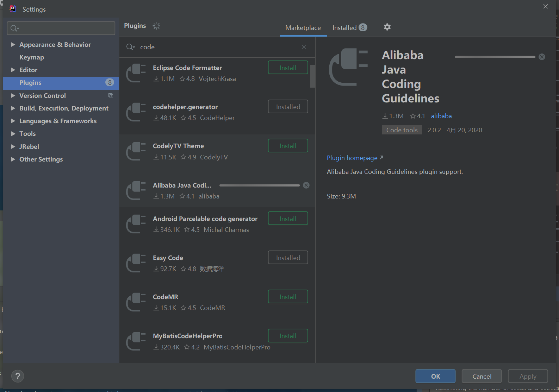
Task: Select codehelper.generator plugin title
Action: click(185, 107)
